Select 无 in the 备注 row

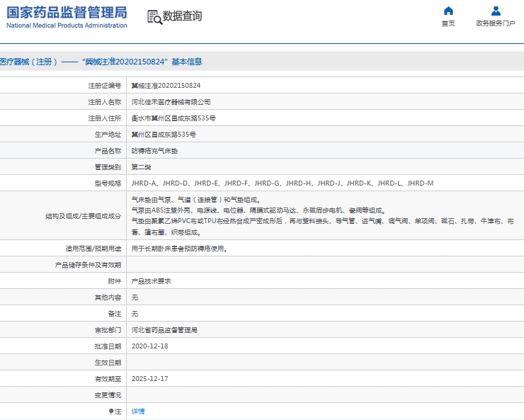tap(135, 314)
